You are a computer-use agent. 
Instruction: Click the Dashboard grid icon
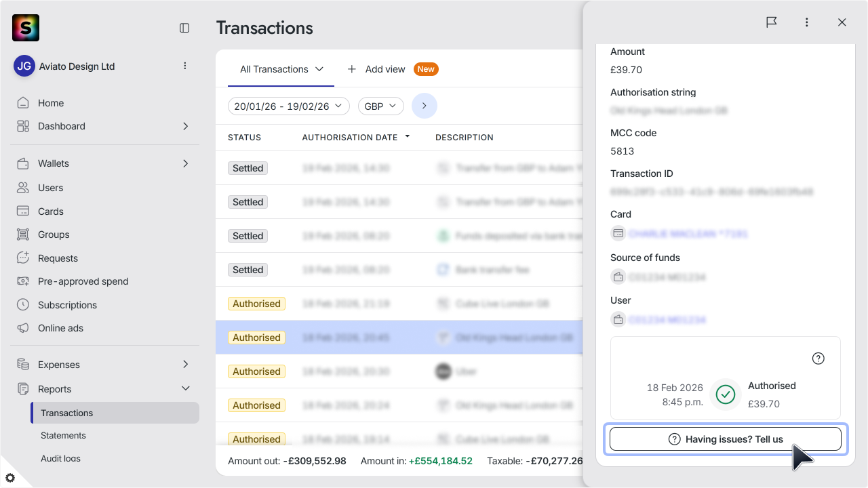tap(23, 126)
